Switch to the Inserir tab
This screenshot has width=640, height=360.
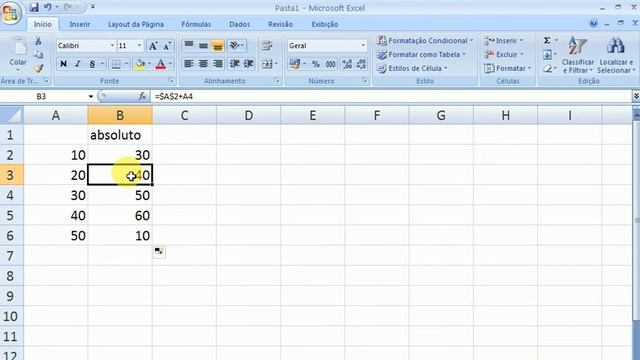(80, 24)
